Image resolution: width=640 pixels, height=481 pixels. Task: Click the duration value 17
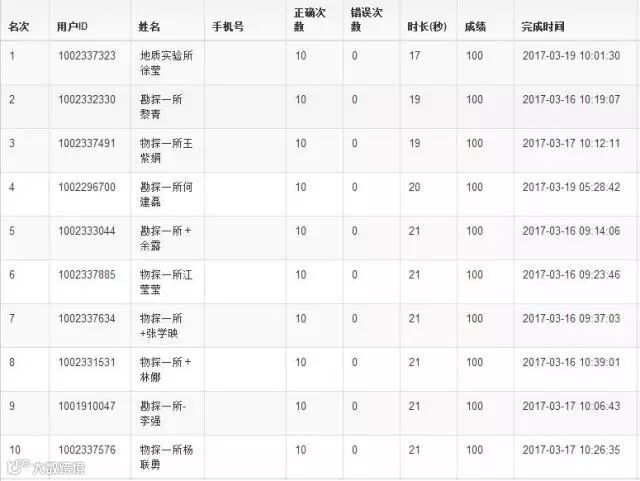[x=415, y=56]
